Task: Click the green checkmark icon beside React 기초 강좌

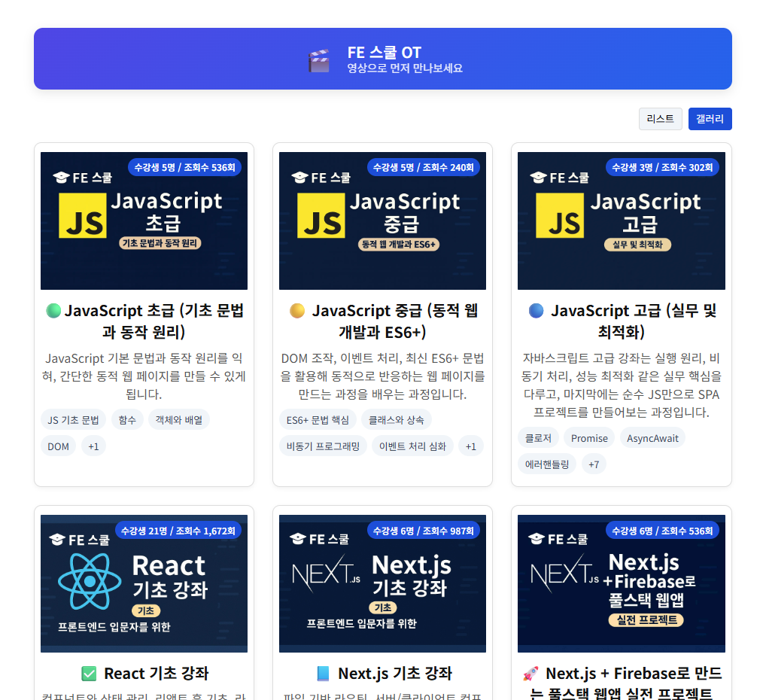Action: coord(89,674)
